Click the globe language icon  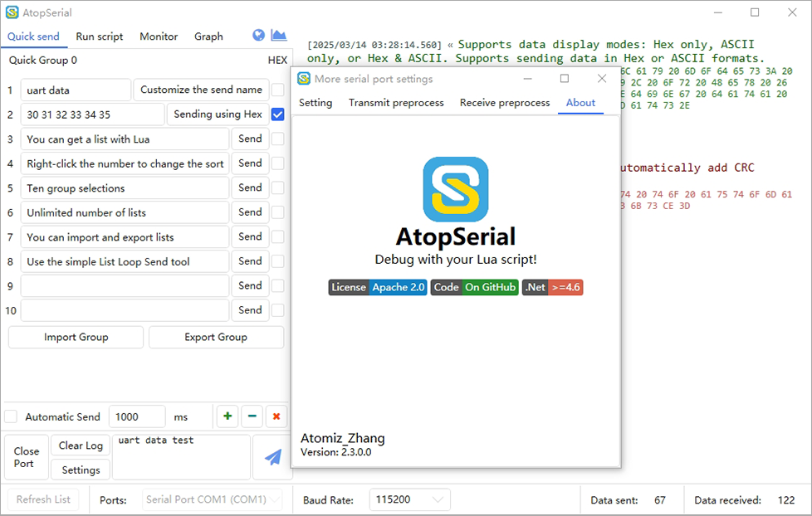(x=258, y=35)
